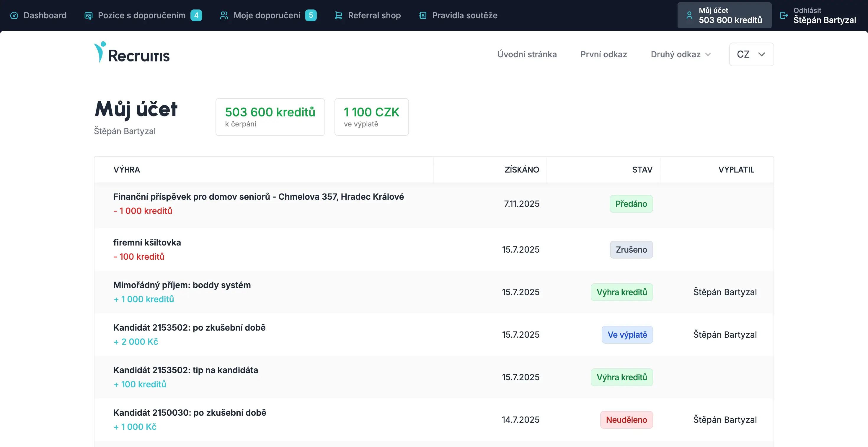Click the blue Ve výplatě badge
This screenshot has height=447, width=868.
click(x=627, y=335)
